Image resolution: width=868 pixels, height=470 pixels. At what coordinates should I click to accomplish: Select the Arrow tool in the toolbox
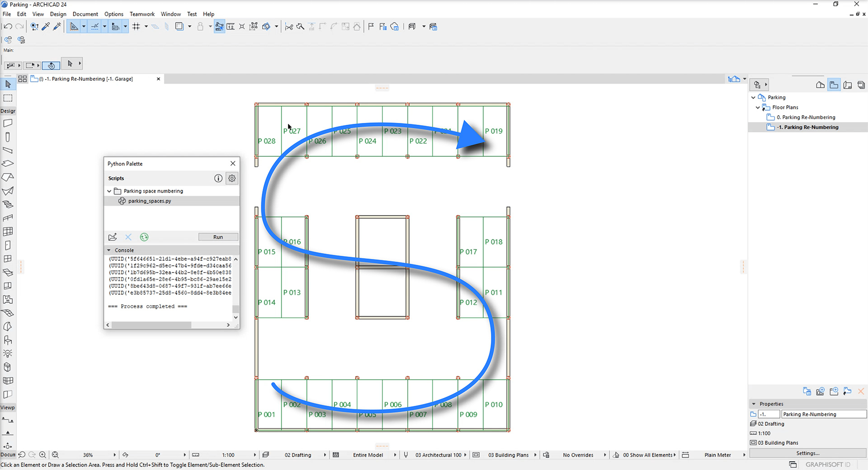click(8, 84)
